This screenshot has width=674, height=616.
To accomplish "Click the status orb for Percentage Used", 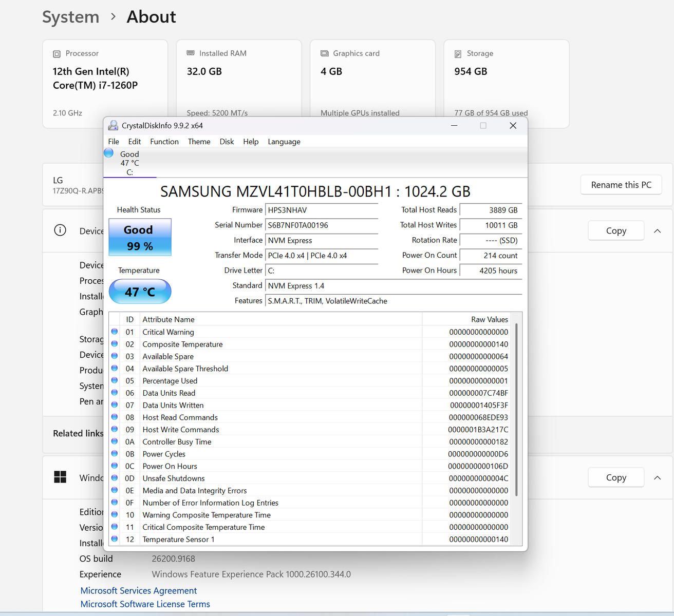I will coord(115,380).
